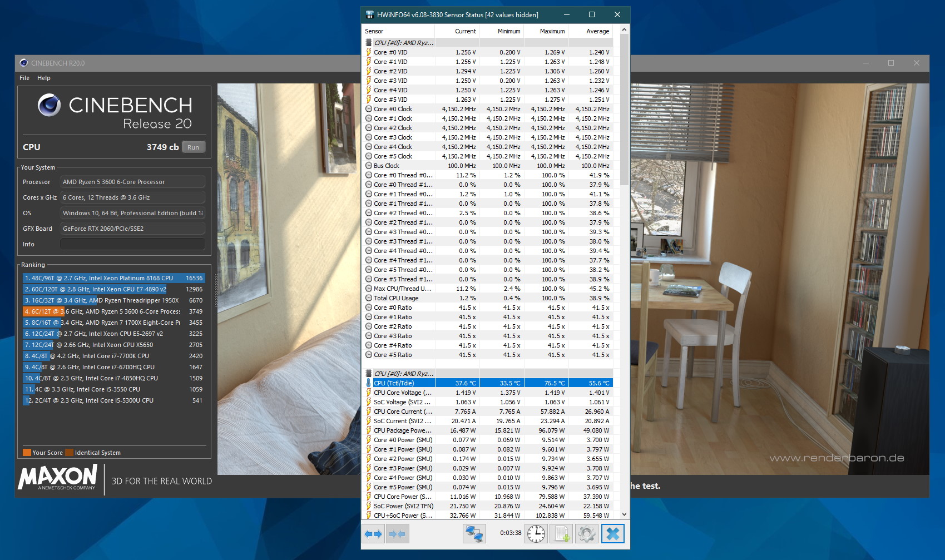The image size is (945, 560).
Task: Select ranking entry Intel Core i7-4850HQ CPU
Action: point(113,378)
